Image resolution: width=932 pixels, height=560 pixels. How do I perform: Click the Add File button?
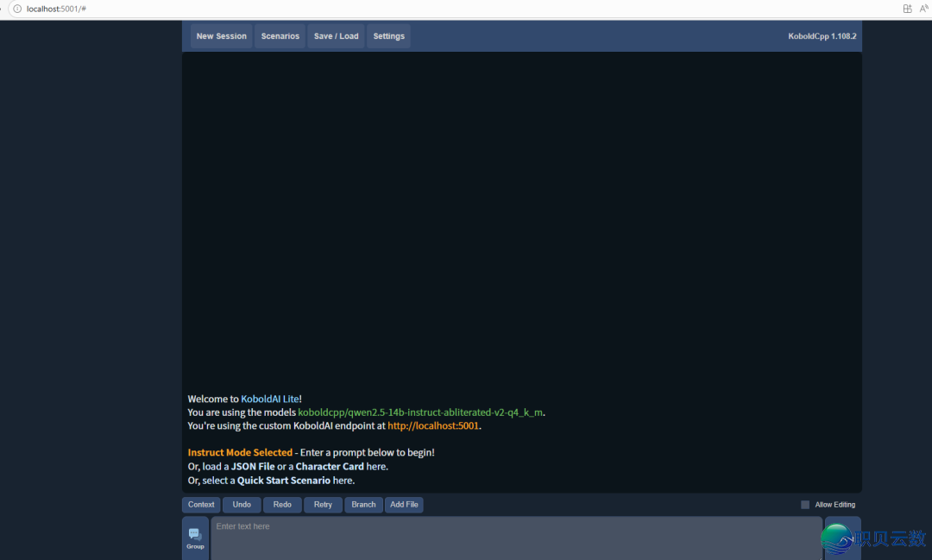(x=404, y=505)
